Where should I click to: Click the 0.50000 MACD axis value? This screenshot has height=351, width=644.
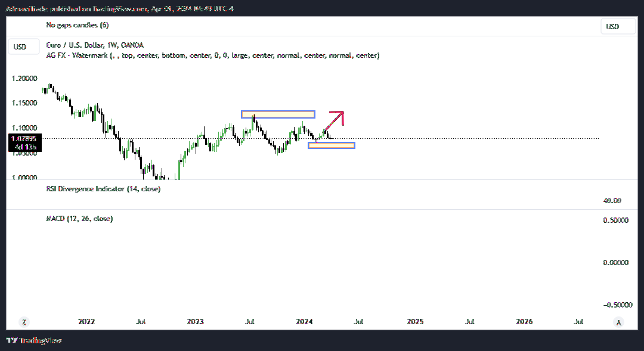coord(615,220)
